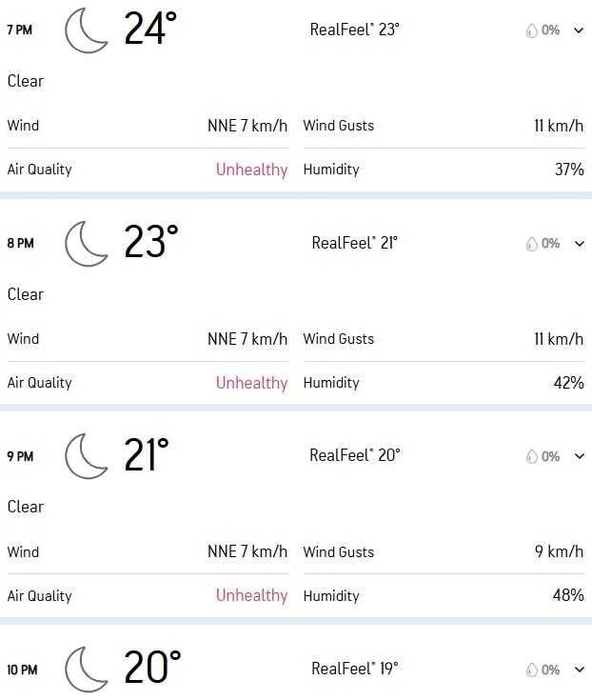Click the 9 PM time label

20,457
